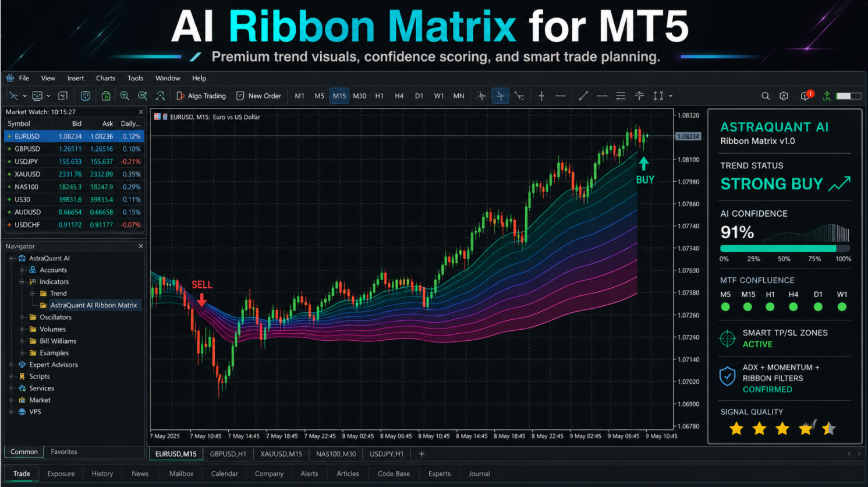
Task: Click the Navigator panel toolbar icon
Action: [x=86, y=96]
